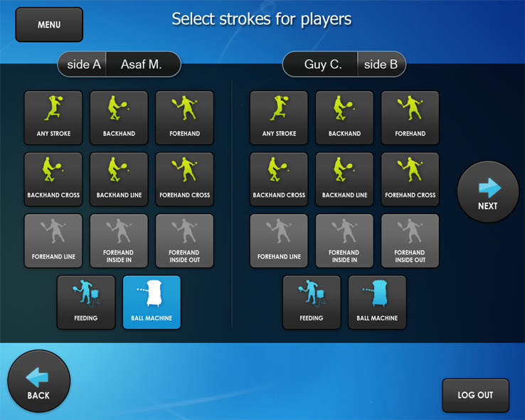The width and height of the screenshot is (525, 420).
Task: Select Backhand Line for Guy C.
Action: pyautogui.click(x=344, y=179)
